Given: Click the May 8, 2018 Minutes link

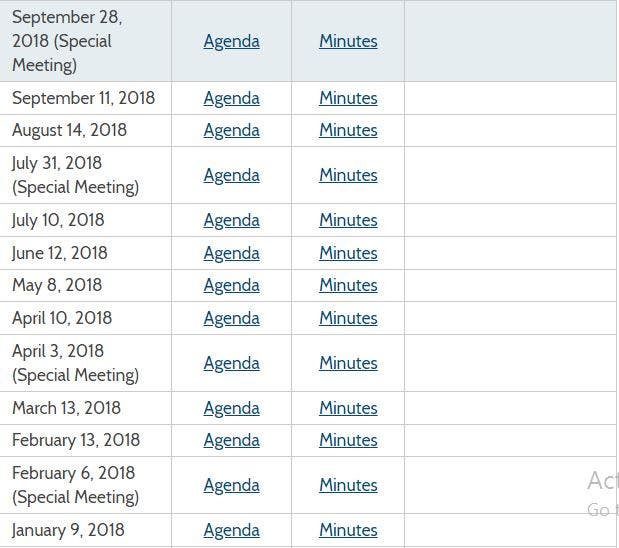Looking at the screenshot, I should coord(348,285).
